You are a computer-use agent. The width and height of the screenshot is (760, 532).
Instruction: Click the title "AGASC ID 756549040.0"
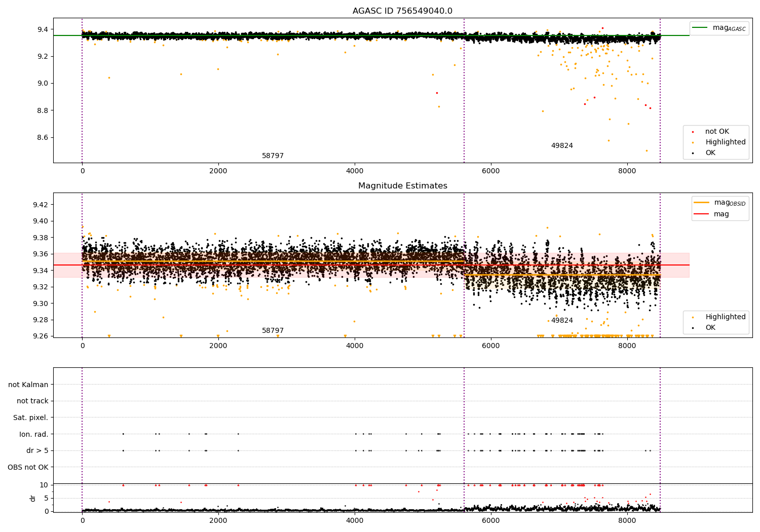(403, 11)
